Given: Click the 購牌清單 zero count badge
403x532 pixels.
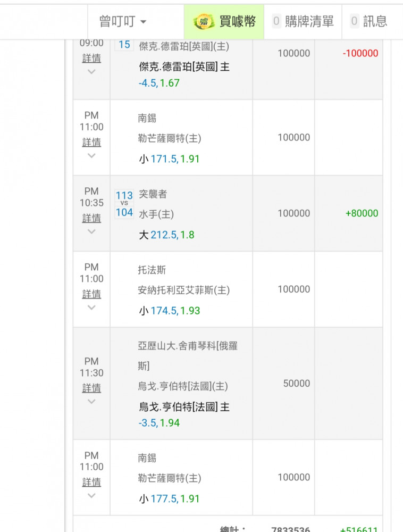Looking at the screenshot, I should [276, 21].
